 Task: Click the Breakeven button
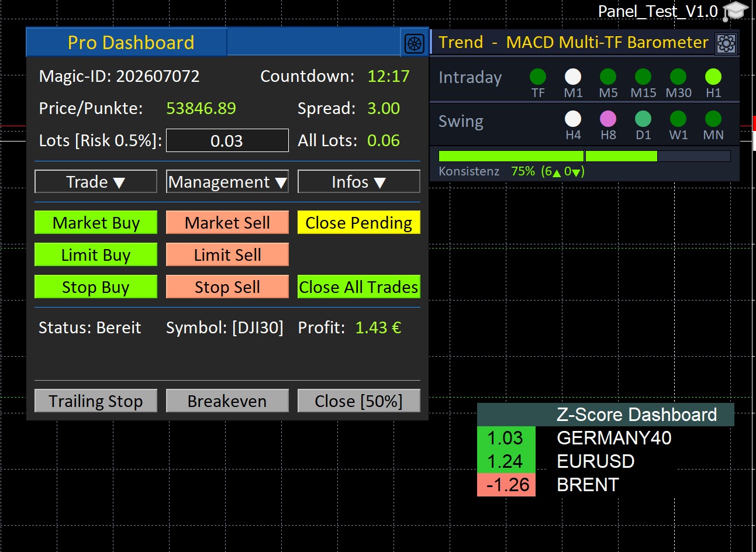pos(227,401)
